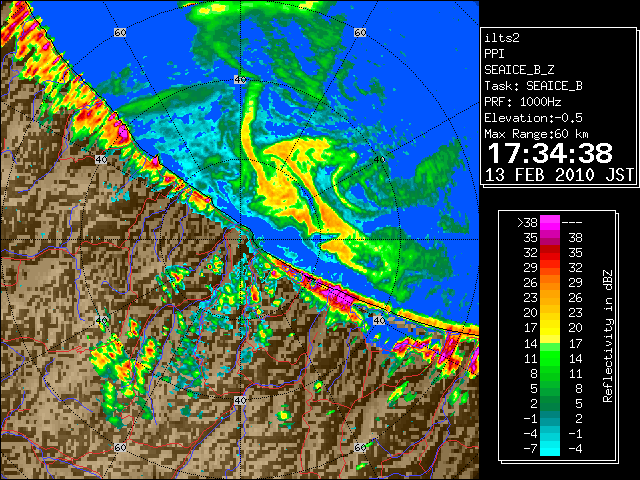Click the radar center where the dotted axes cross
This screenshot has height=480, width=640.
coord(240,240)
